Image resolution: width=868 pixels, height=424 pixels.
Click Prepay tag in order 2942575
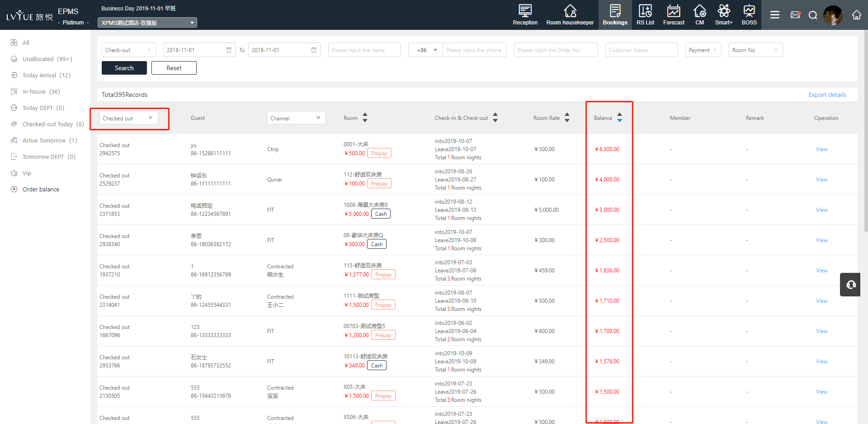pos(379,153)
